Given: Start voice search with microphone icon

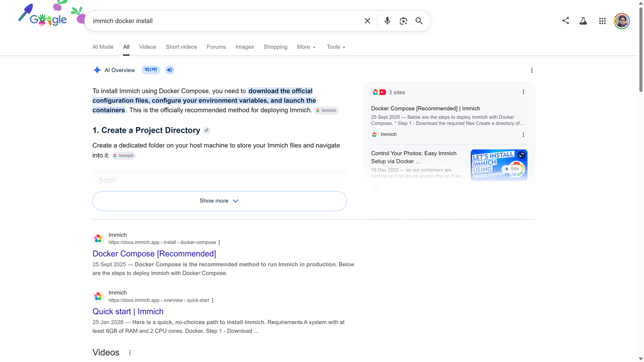Looking at the screenshot, I should tap(387, 21).
